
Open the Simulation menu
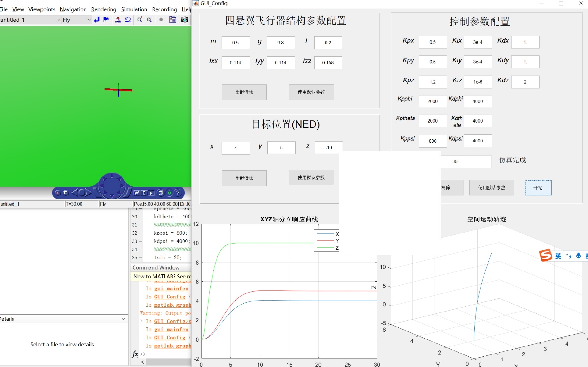134,9
